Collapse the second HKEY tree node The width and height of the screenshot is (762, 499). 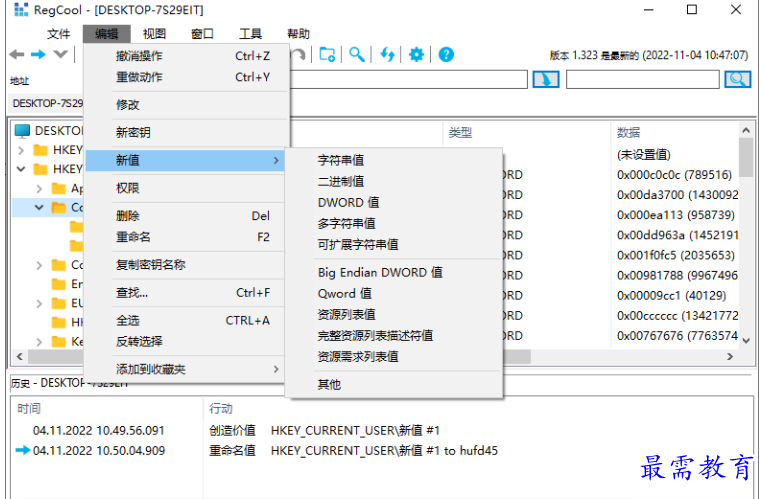pyautogui.click(x=21, y=169)
